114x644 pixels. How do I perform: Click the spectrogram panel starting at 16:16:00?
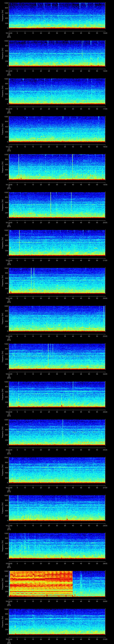click(x=57, y=91)
